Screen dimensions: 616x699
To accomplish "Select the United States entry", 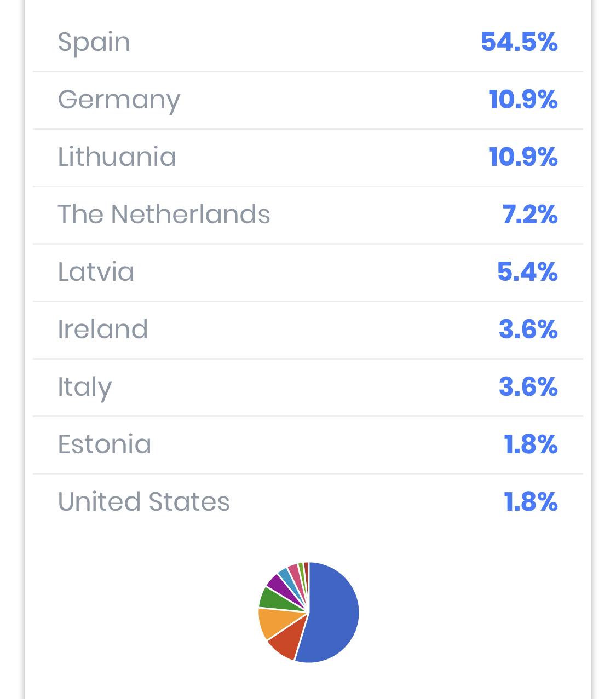I will tap(143, 502).
